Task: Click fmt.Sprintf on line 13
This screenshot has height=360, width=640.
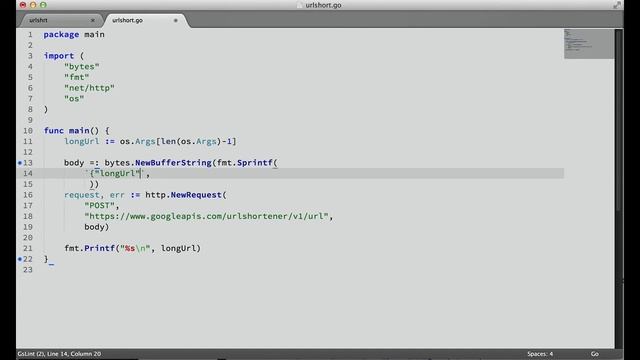Action: tap(244, 162)
